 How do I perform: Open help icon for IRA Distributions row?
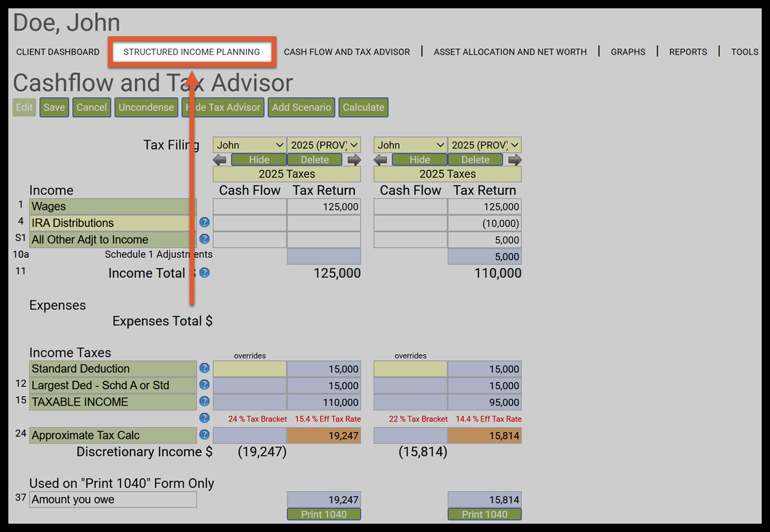(x=205, y=223)
